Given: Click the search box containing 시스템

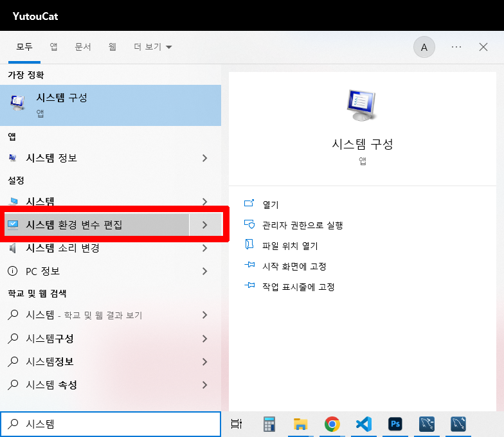Looking at the screenshot, I should tap(111, 424).
